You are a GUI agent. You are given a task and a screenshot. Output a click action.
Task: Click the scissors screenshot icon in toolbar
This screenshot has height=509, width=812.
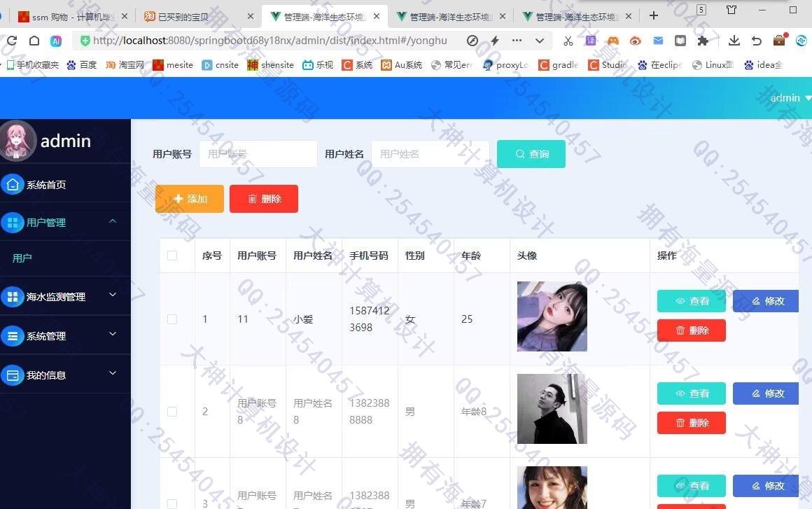tap(568, 41)
